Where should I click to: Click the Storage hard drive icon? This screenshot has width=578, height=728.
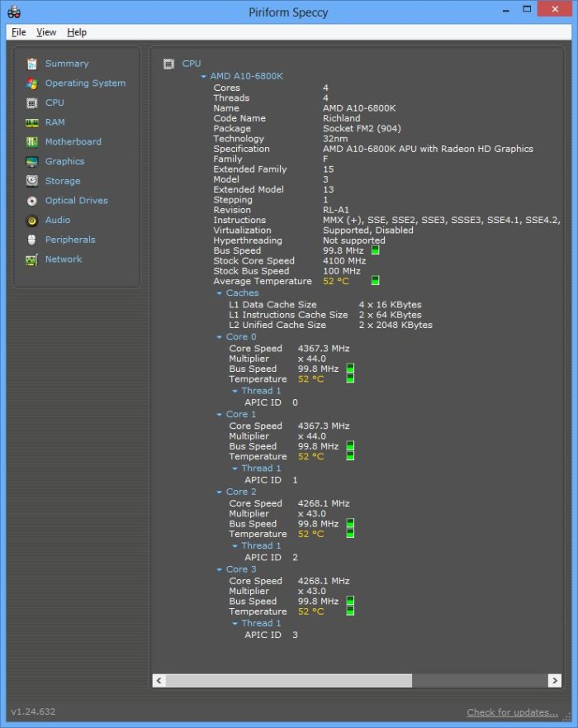click(x=31, y=181)
